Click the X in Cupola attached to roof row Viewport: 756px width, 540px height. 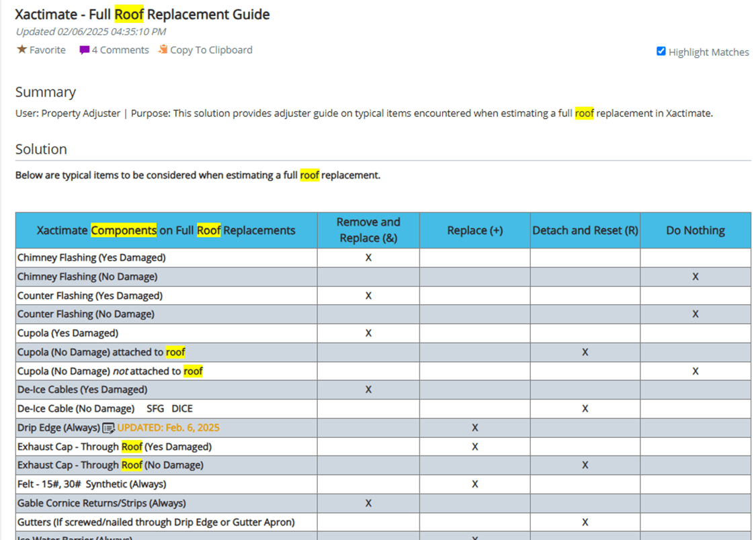[x=585, y=352]
